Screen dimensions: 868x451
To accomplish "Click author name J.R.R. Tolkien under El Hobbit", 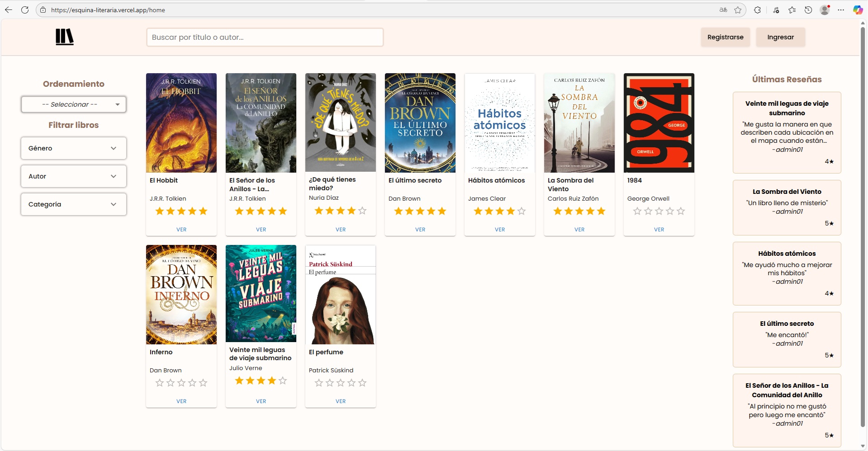I will [168, 198].
